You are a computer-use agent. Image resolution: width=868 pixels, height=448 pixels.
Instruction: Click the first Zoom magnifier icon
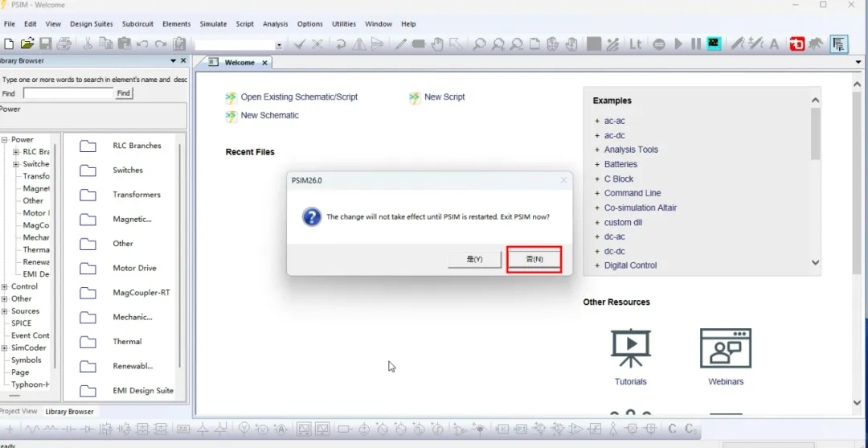pyautogui.click(x=479, y=43)
